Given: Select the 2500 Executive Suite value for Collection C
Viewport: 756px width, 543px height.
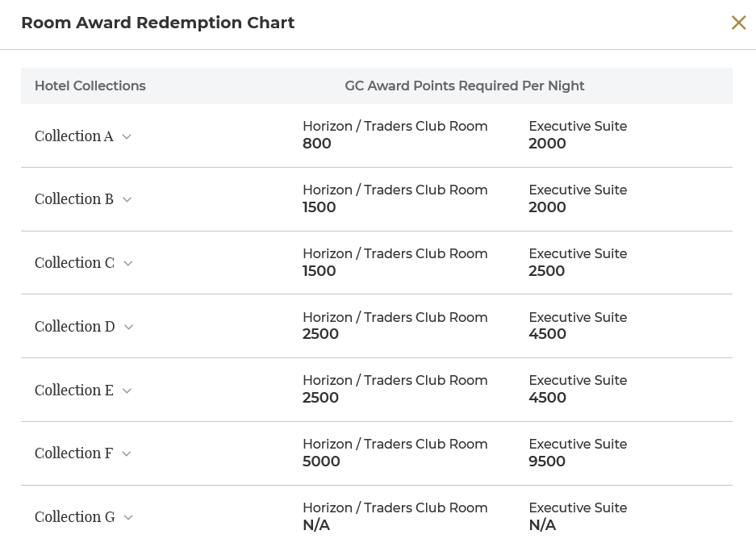Looking at the screenshot, I should pyautogui.click(x=547, y=270).
